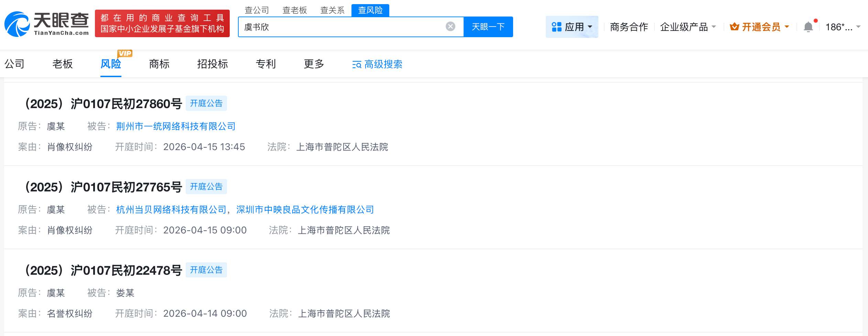Viewport: 868px width, 336px height.
Task: Click the 天眼一下 search button
Action: 488,26
